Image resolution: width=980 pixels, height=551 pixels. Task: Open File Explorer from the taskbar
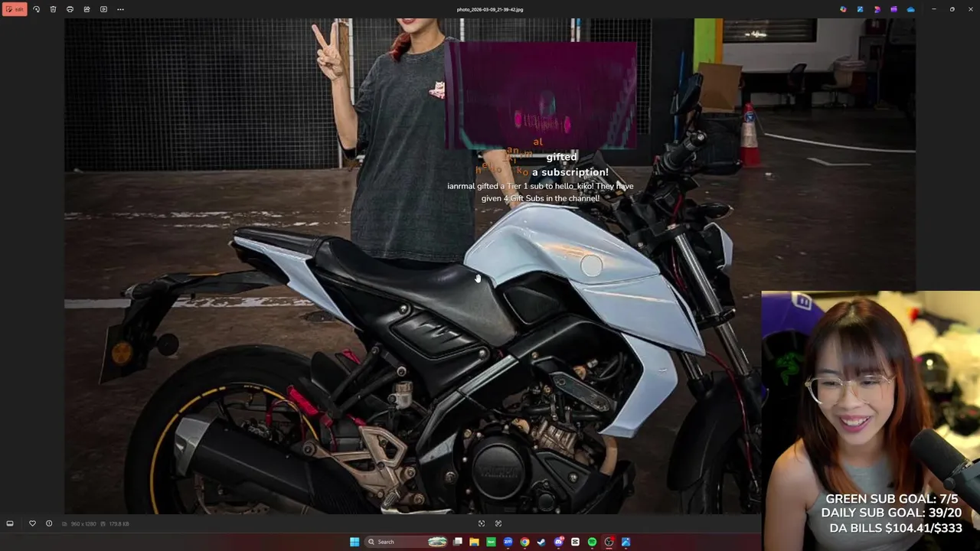pyautogui.click(x=475, y=542)
